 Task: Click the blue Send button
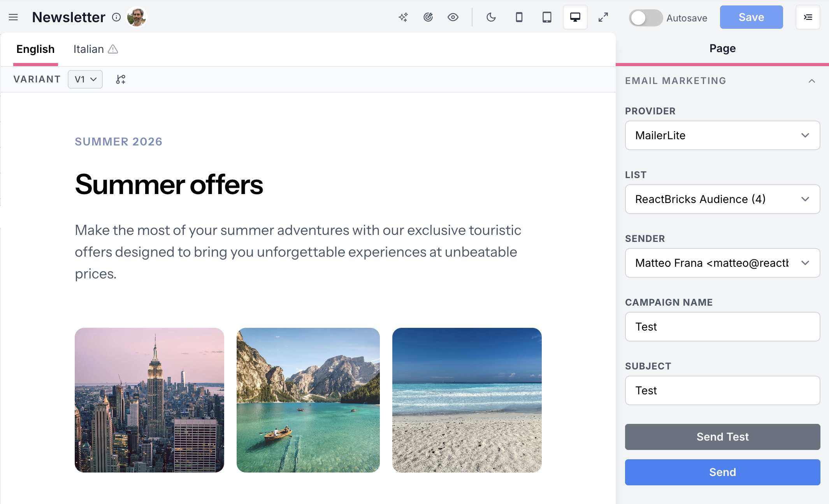click(722, 472)
